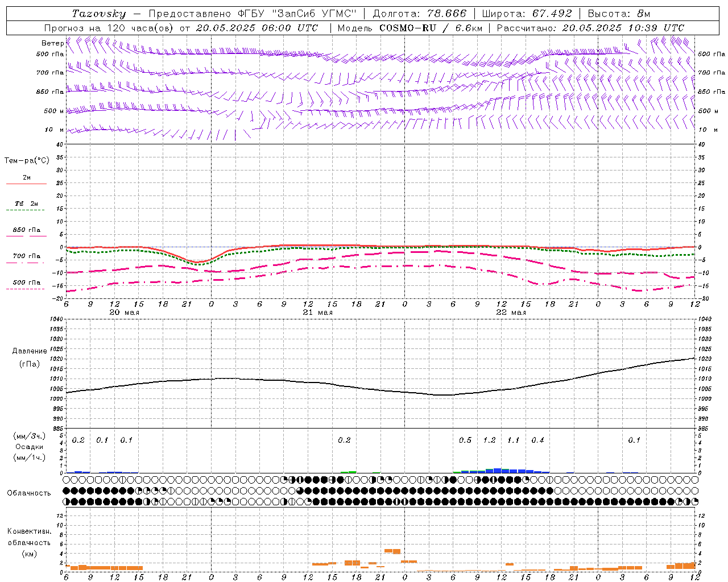Click the 'Давление' pressure label

[x=30, y=351]
